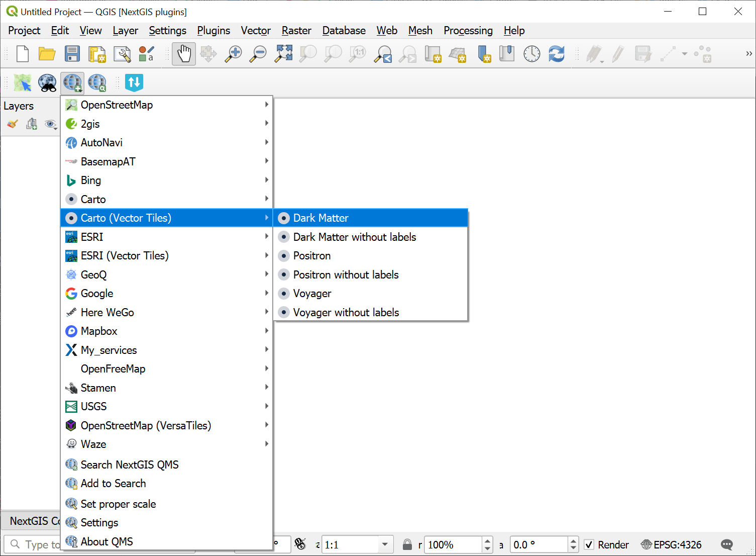Viewport: 756px width, 556px height.
Task: Click the EPSG:4326 CRS button
Action: point(671,544)
